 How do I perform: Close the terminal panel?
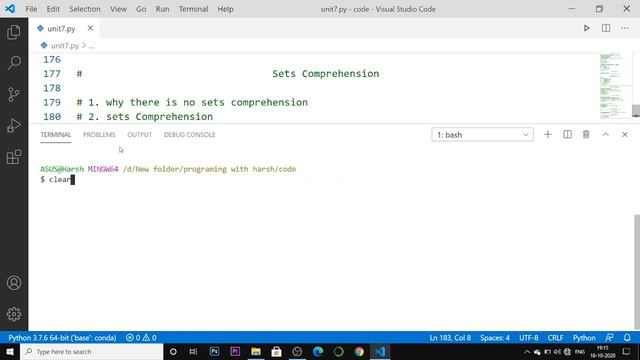point(625,134)
